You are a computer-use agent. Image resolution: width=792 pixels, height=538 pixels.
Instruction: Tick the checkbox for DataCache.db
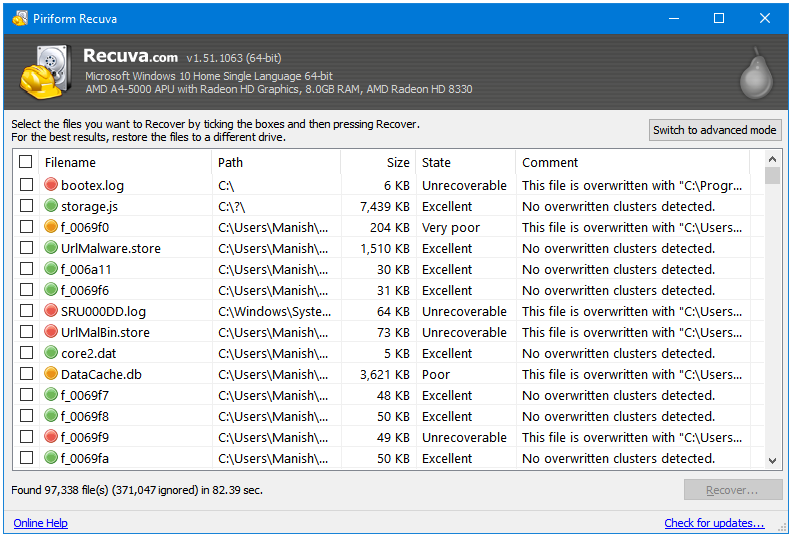pos(26,374)
